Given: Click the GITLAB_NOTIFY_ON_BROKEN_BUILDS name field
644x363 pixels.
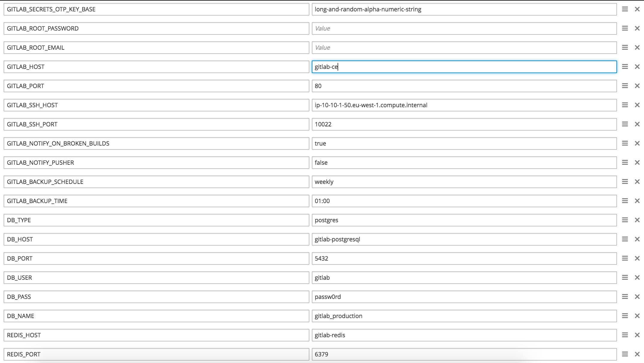Looking at the screenshot, I should [x=156, y=143].
